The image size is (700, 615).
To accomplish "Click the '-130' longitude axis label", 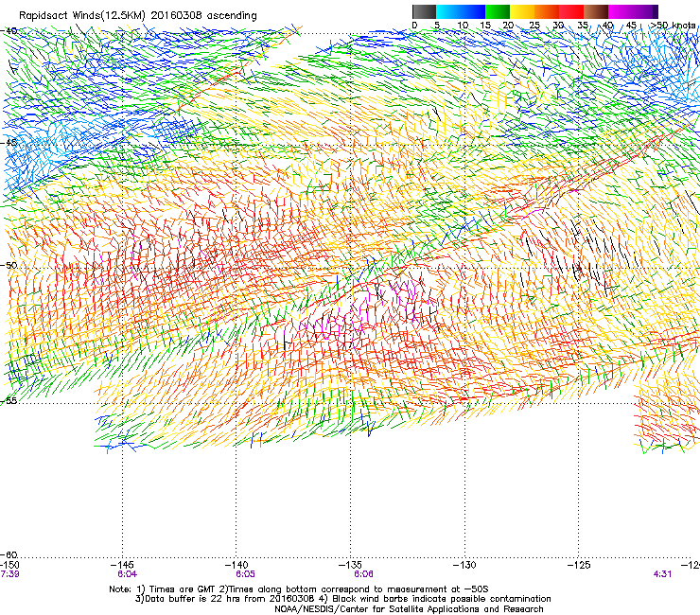I will tap(464, 565).
